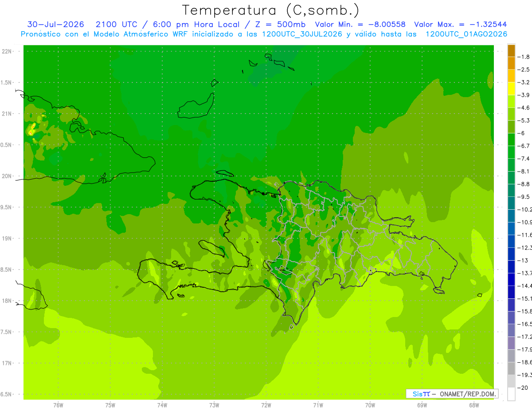The width and height of the screenshot is (532, 411).
Task: Click the '71W' longitude axis label
Action: pos(318,405)
